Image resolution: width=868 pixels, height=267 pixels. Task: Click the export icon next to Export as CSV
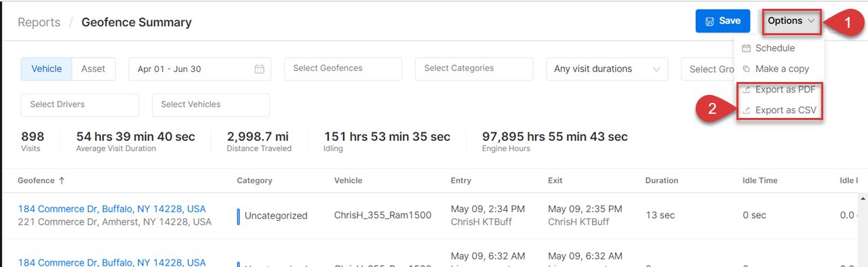click(746, 110)
